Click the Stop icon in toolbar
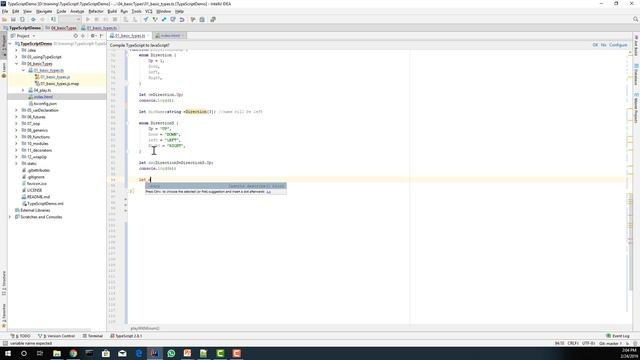This screenshot has height=360, width=640. point(115,20)
